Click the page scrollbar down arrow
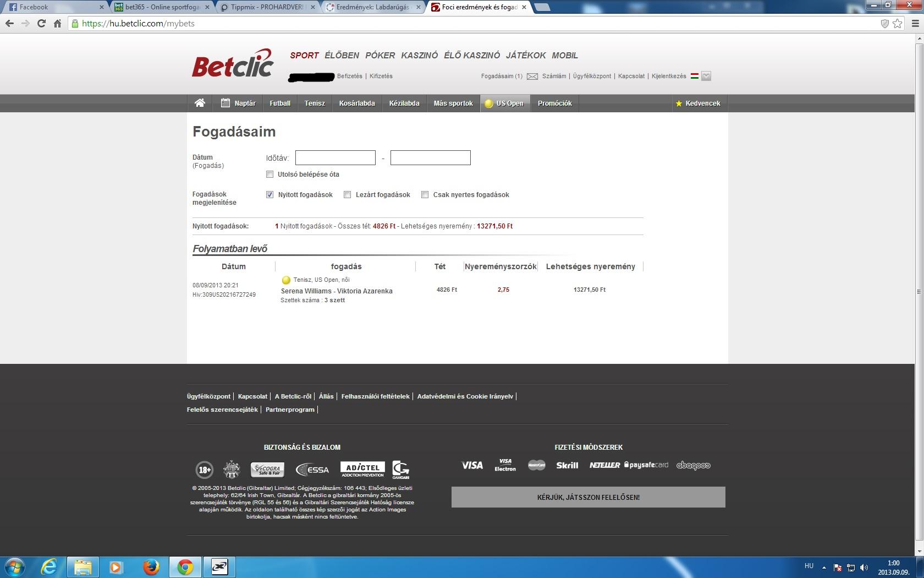Image resolution: width=924 pixels, height=578 pixels. pos(919,551)
